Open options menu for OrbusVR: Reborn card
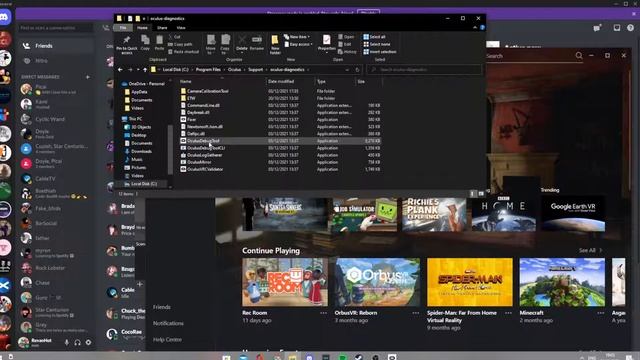640x360 pixels. (416, 313)
